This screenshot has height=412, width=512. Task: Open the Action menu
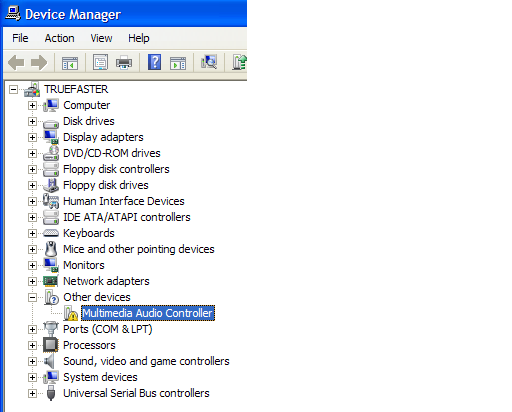tap(59, 38)
